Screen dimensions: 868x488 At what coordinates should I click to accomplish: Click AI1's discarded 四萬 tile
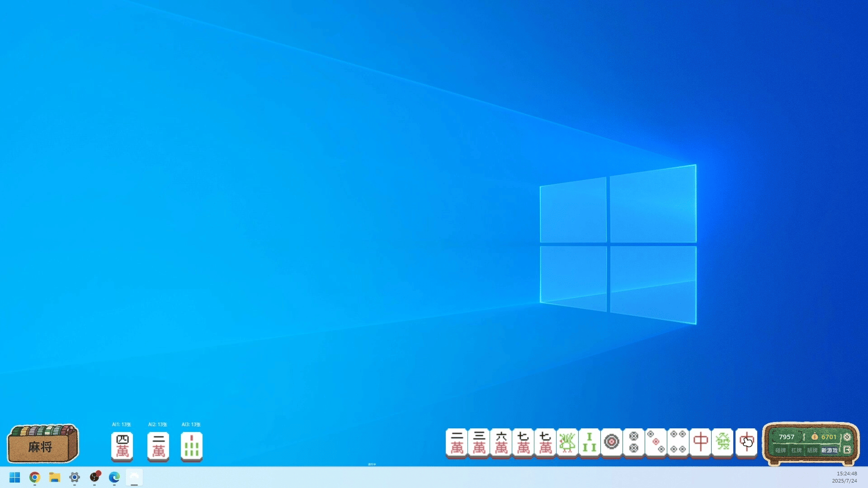click(x=122, y=446)
